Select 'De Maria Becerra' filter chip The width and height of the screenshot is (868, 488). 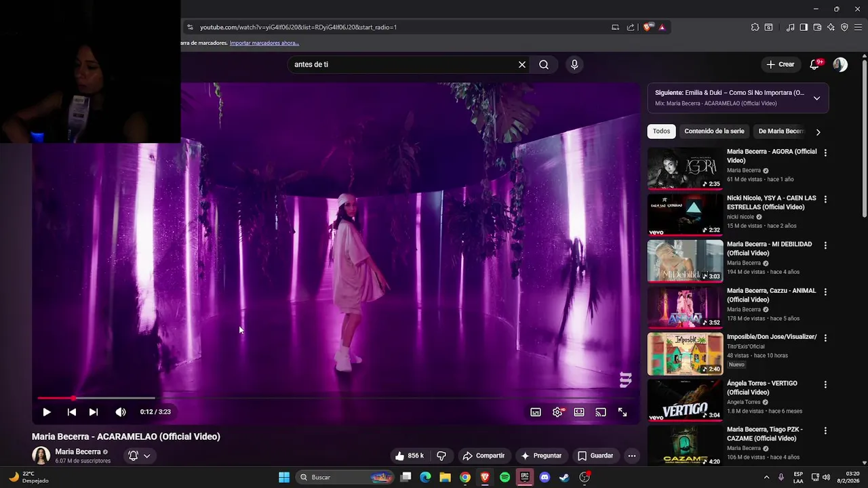point(780,131)
